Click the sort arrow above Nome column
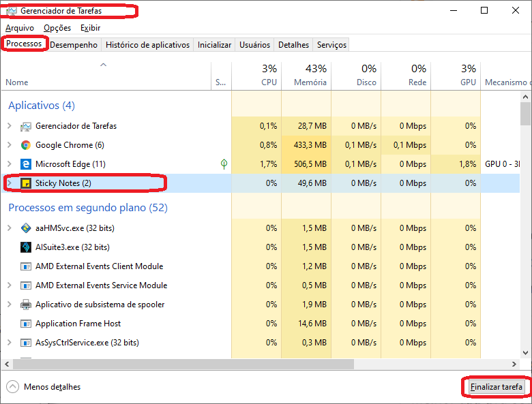 pyautogui.click(x=104, y=65)
